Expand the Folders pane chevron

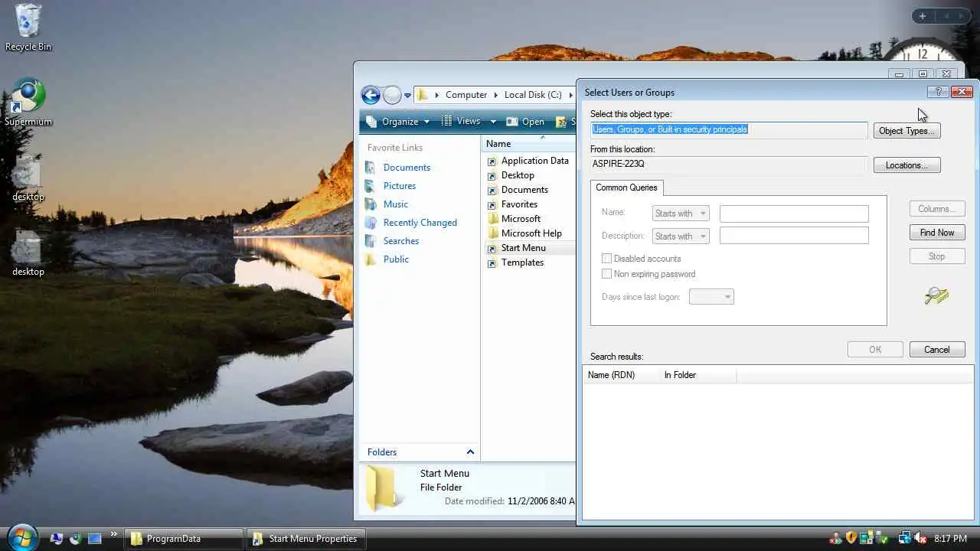pos(470,452)
